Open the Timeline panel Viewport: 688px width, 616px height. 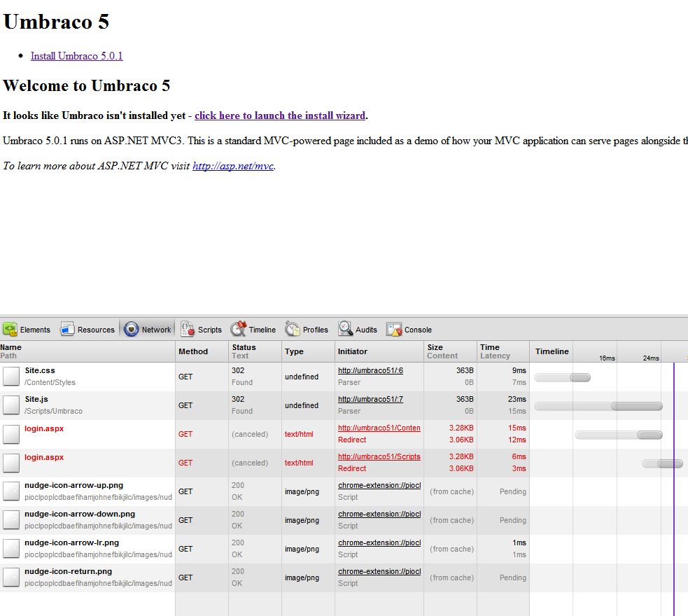point(253,330)
